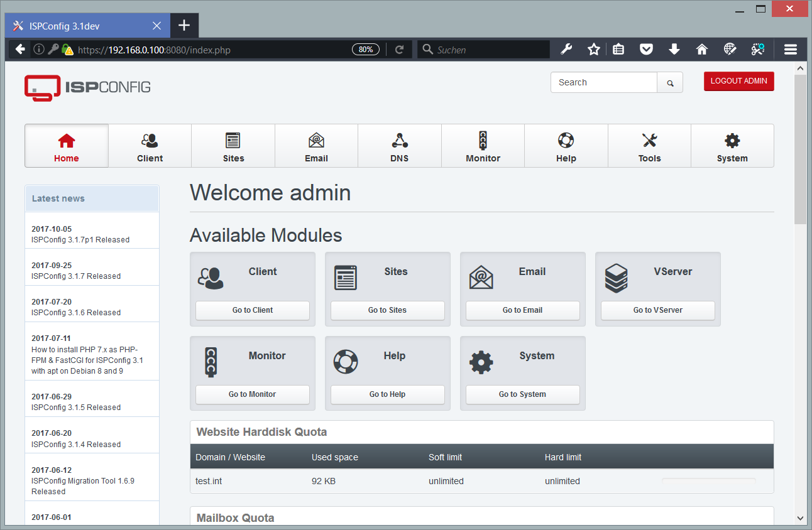Image resolution: width=812 pixels, height=530 pixels.
Task: Open the Tools navigation tab
Action: 649,146
